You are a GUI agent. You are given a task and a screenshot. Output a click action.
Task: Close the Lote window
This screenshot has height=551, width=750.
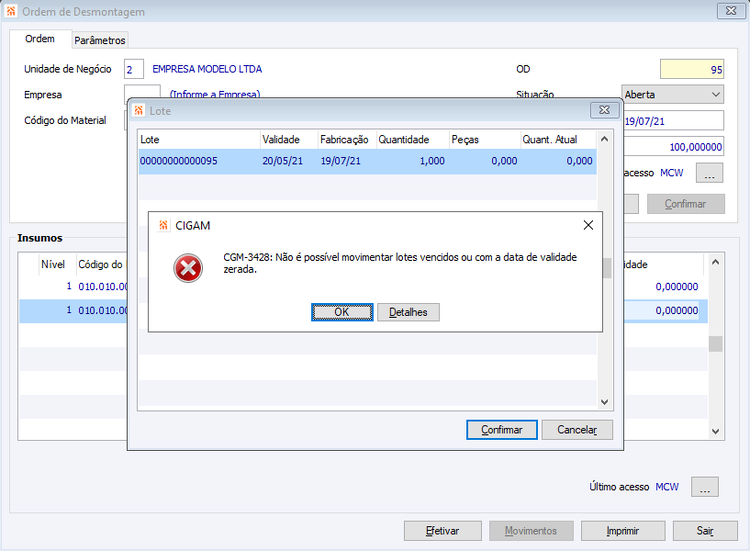click(x=604, y=110)
